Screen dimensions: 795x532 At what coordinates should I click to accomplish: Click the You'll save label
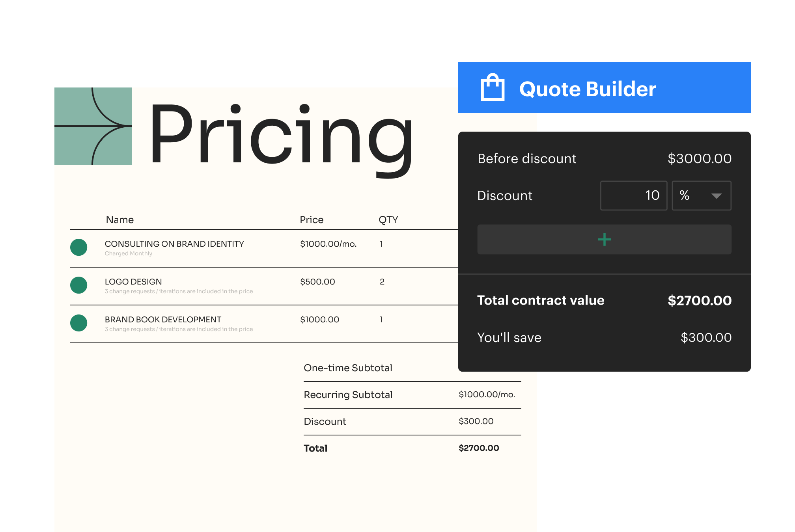[x=509, y=338]
